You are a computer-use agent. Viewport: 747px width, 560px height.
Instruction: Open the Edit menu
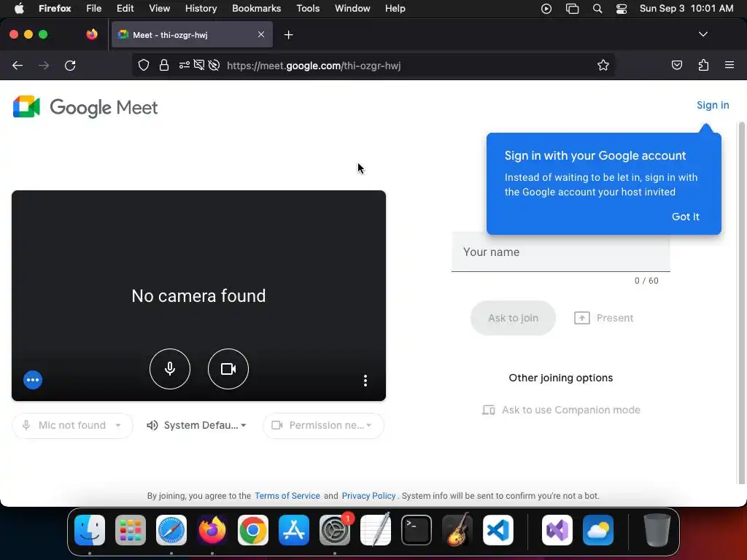pos(125,9)
